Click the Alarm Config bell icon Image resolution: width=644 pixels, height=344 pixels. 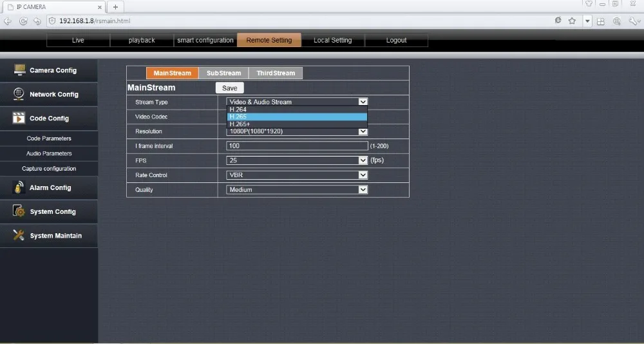point(19,187)
